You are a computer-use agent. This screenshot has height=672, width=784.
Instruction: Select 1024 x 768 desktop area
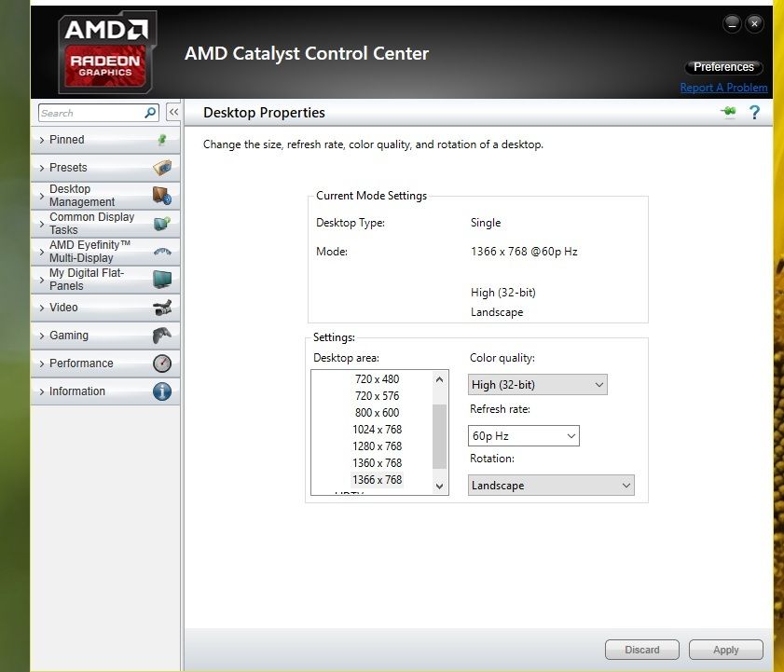pos(377,430)
